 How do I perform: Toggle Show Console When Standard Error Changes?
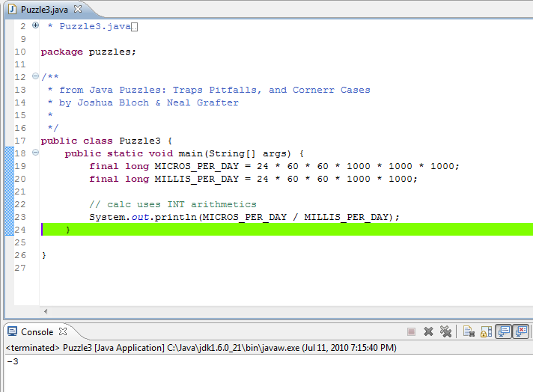click(x=521, y=331)
